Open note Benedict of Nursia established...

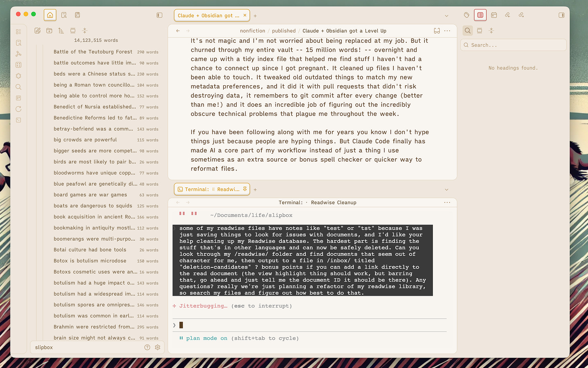point(106,107)
